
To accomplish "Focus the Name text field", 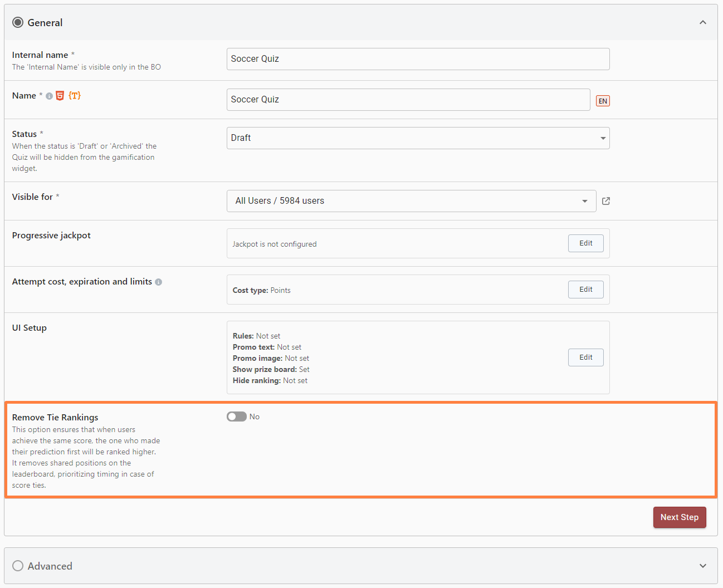I will click(408, 100).
